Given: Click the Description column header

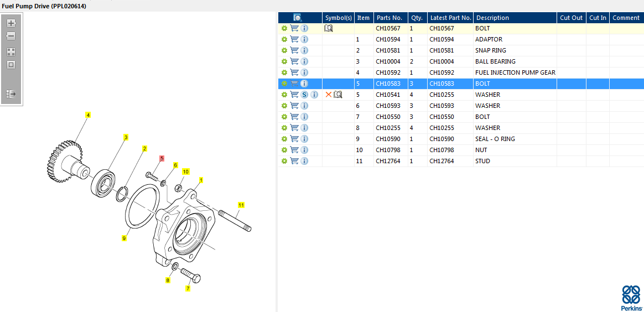Looking at the screenshot, I should point(492,18).
